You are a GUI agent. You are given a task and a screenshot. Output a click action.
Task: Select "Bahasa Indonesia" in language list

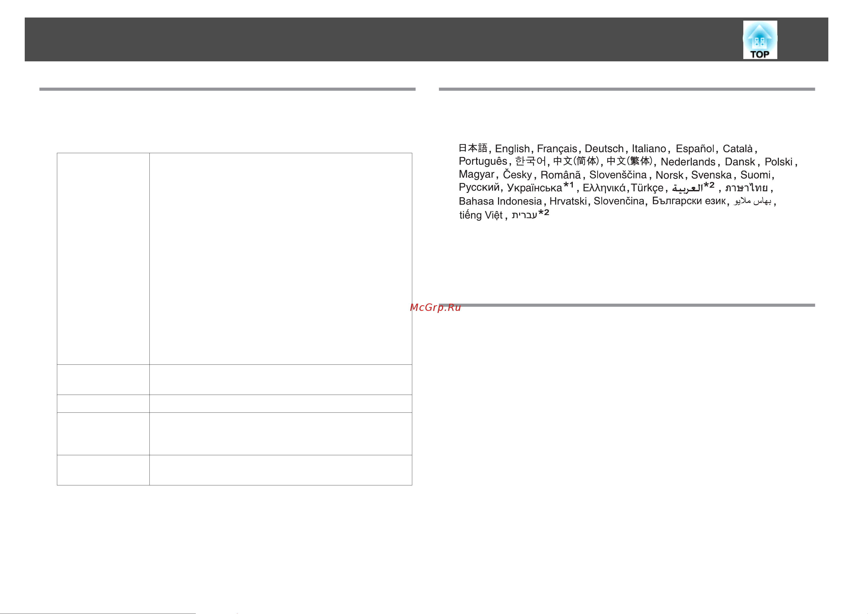500,201
